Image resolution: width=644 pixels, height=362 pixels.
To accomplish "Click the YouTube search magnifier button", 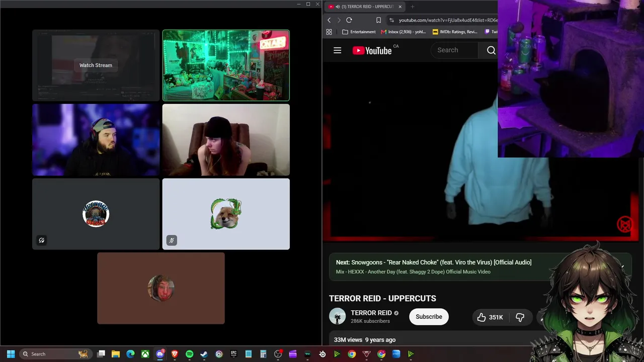I will point(491,50).
